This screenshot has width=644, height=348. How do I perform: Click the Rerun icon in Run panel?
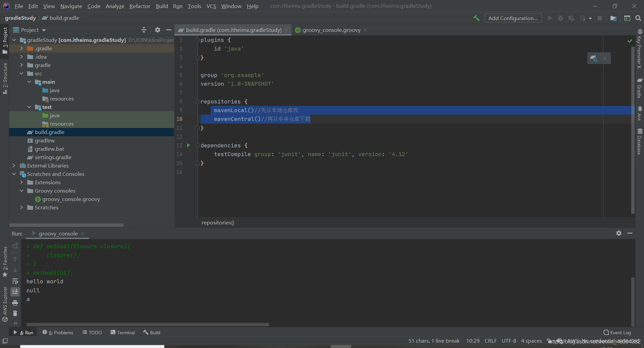(15, 246)
